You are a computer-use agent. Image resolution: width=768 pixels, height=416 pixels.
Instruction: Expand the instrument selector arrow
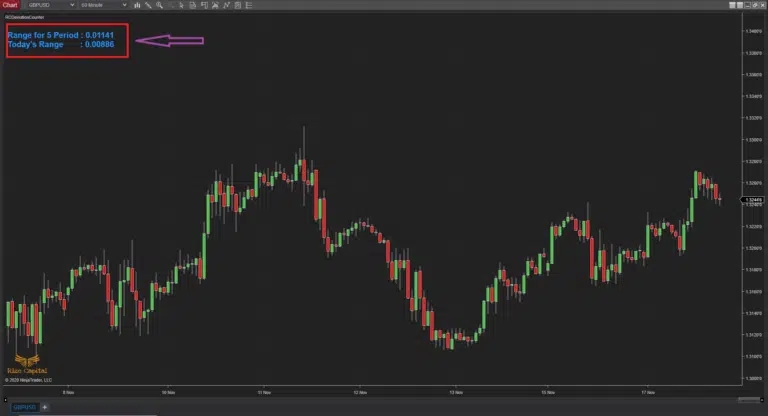[71, 5]
